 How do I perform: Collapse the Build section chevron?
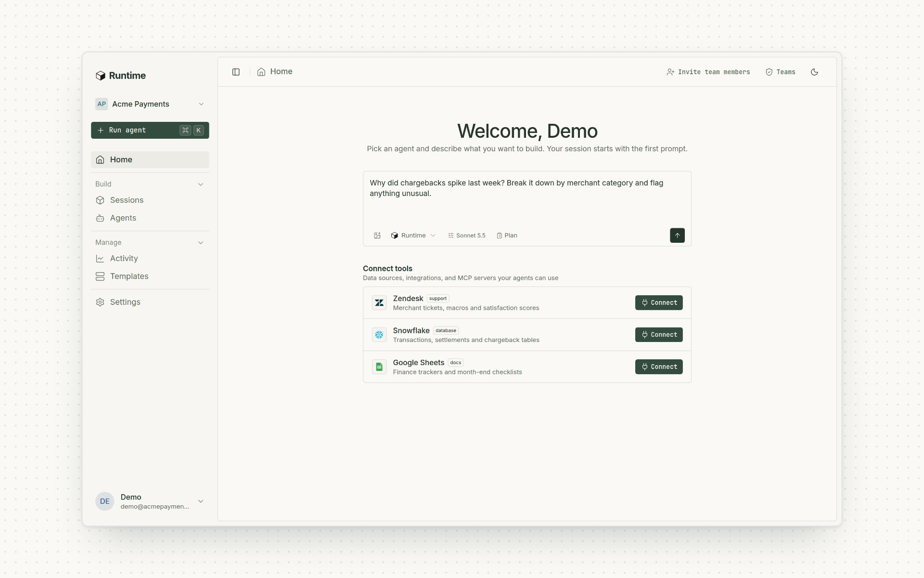[201, 184]
